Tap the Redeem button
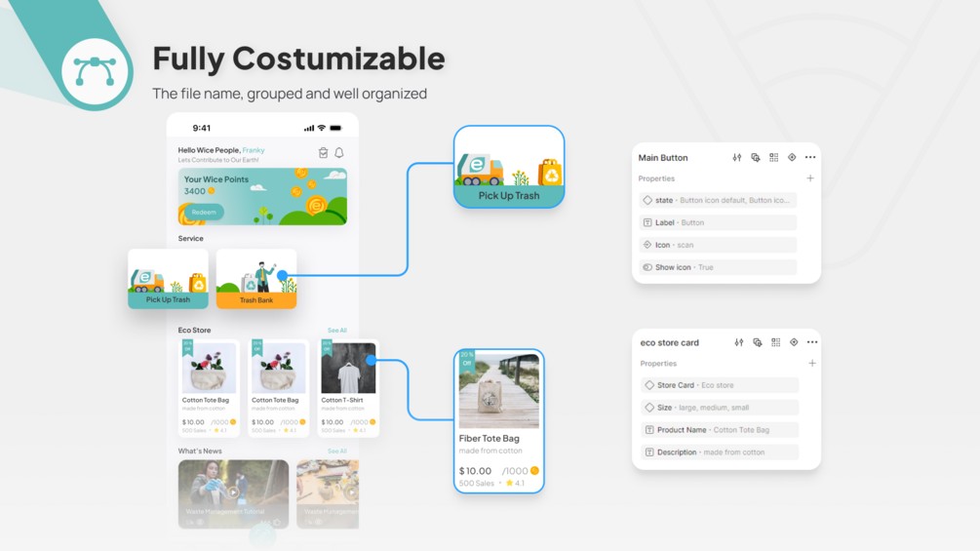Image resolution: width=980 pixels, height=551 pixels. 204,213
